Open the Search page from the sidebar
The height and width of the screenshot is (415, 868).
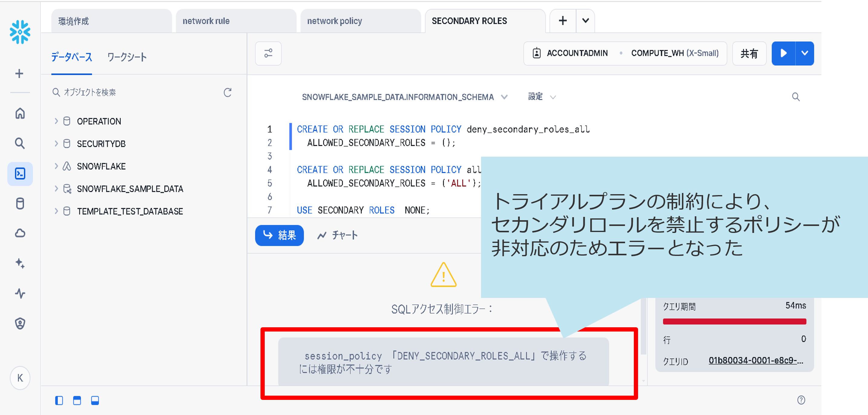[x=20, y=143]
